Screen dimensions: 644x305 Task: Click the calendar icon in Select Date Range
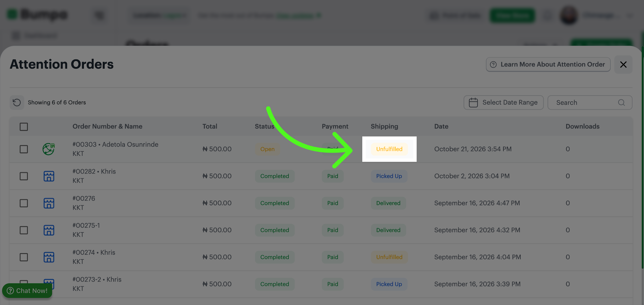tap(473, 103)
